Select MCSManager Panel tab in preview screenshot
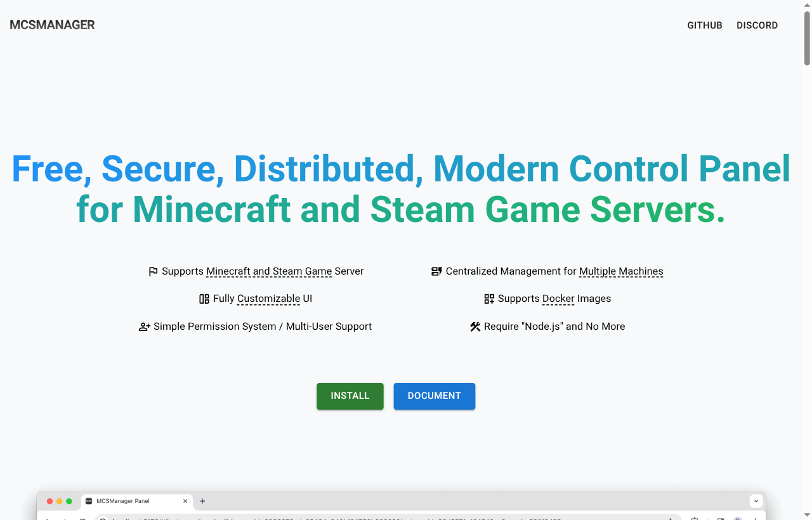The image size is (812, 520). [137, 501]
